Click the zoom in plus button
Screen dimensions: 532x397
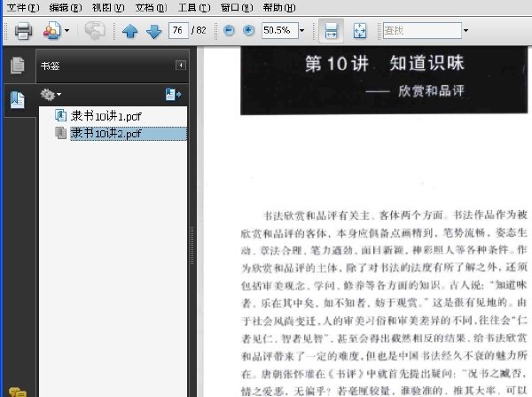pos(248,30)
